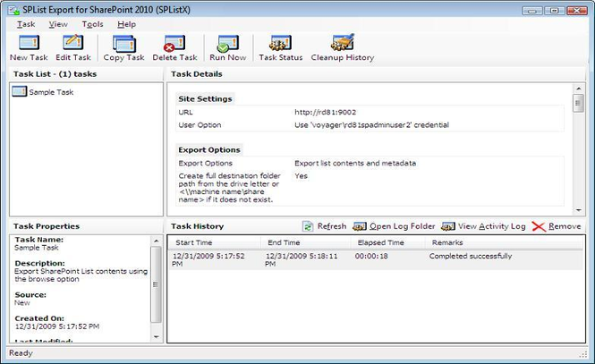595x364 pixels.
Task: Click the Site Settings section heading
Action: click(205, 99)
